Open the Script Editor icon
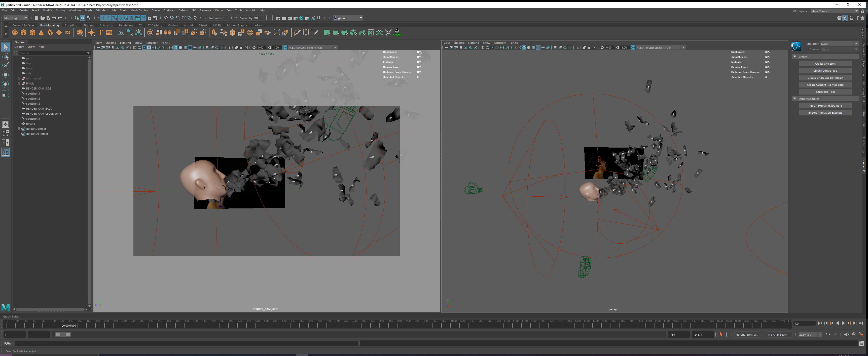The height and width of the screenshot is (356, 868). click(861, 343)
